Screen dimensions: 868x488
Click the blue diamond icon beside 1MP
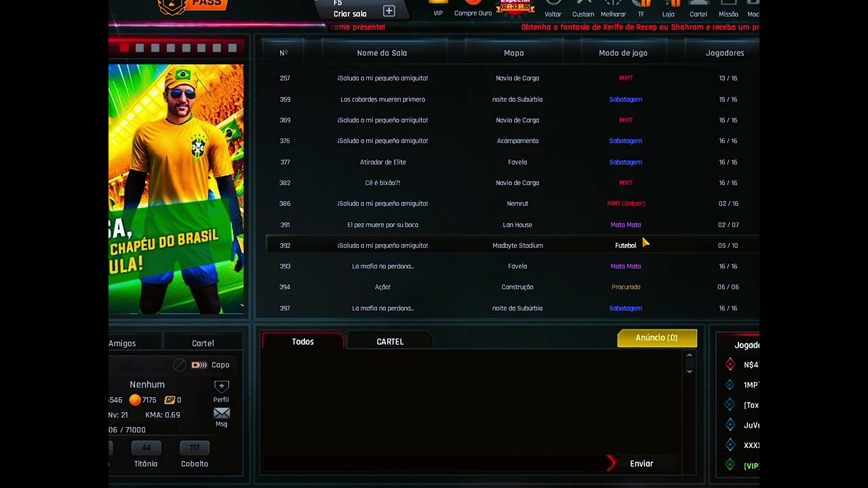pyautogui.click(x=730, y=385)
